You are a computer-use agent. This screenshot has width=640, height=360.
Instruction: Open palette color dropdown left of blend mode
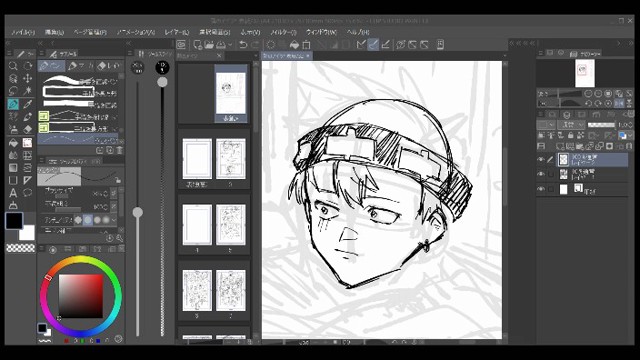coord(546,124)
